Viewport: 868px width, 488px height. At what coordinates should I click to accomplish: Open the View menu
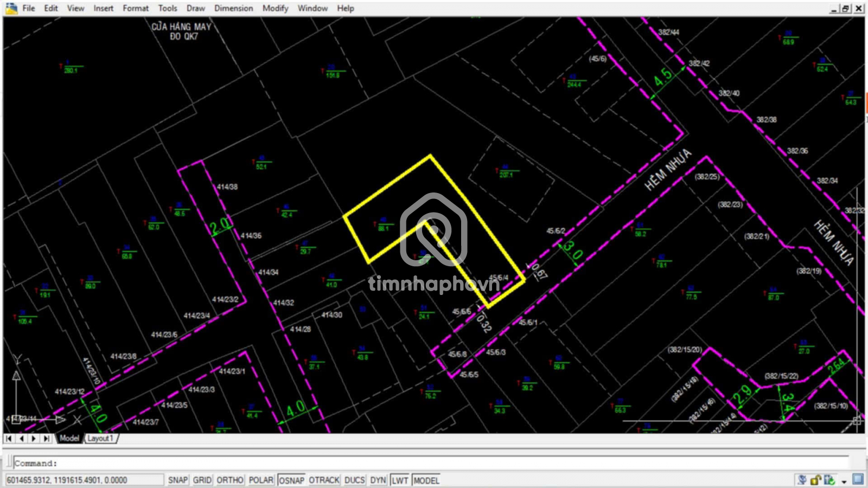[75, 8]
